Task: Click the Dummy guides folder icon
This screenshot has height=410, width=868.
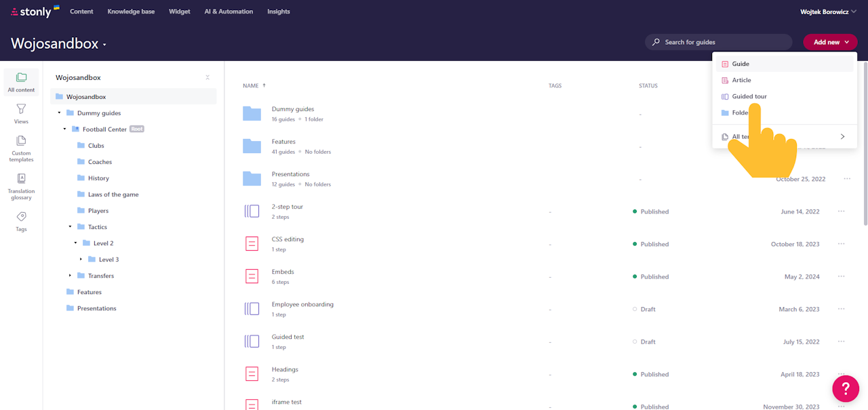Action: click(252, 113)
